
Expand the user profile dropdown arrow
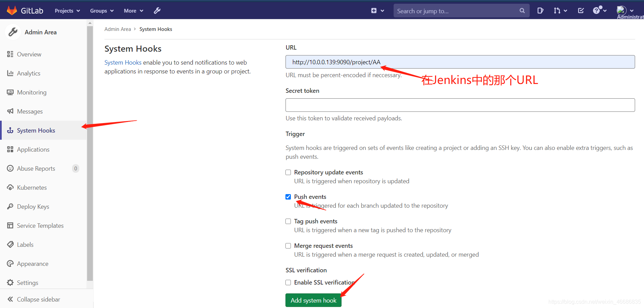tap(632, 11)
